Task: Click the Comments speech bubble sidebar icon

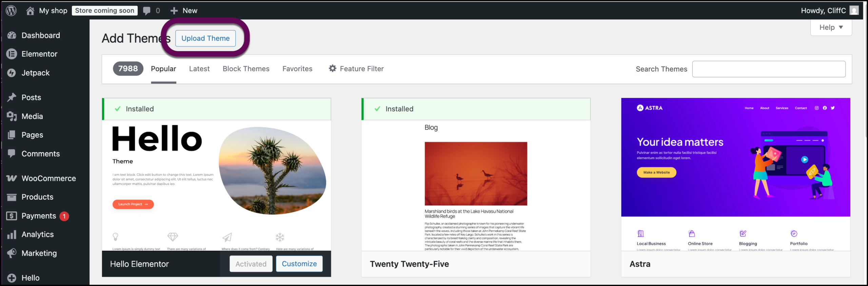Action: (12, 154)
